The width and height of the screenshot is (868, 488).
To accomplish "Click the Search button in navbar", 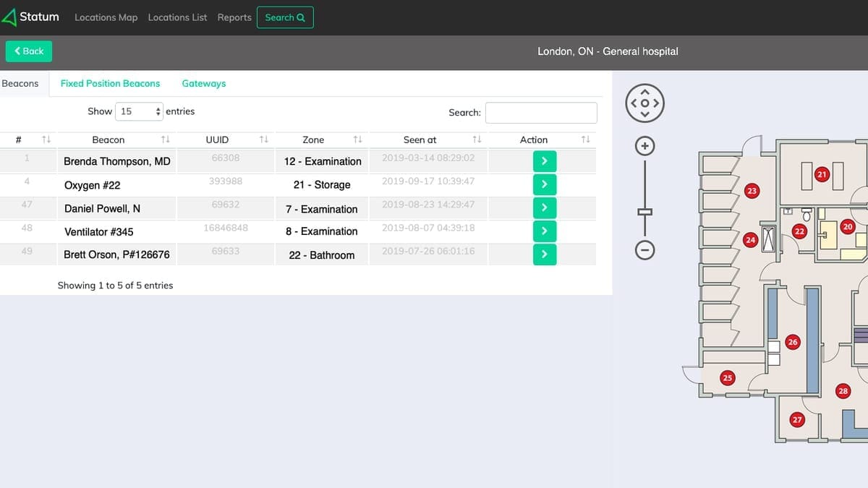I will tap(285, 17).
